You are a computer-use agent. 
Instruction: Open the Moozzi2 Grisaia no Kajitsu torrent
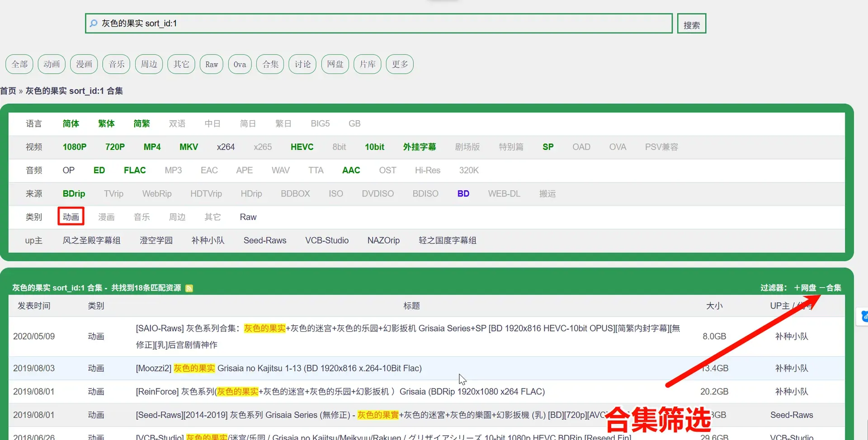pos(279,368)
